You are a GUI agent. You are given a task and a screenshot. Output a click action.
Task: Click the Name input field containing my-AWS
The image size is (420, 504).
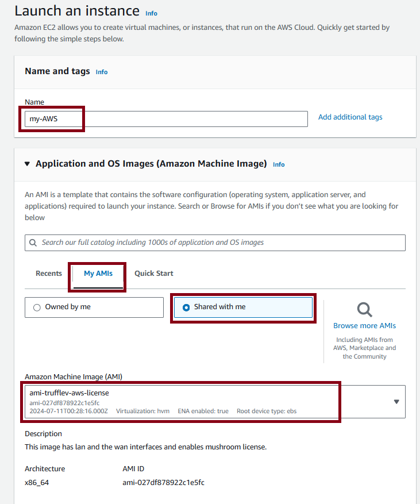[166, 119]
